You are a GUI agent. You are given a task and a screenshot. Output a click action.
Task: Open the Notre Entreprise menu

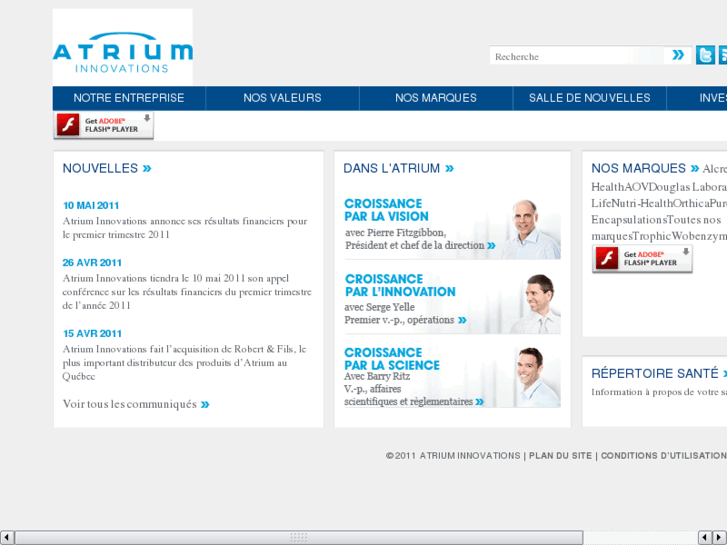tap(129, 98)
